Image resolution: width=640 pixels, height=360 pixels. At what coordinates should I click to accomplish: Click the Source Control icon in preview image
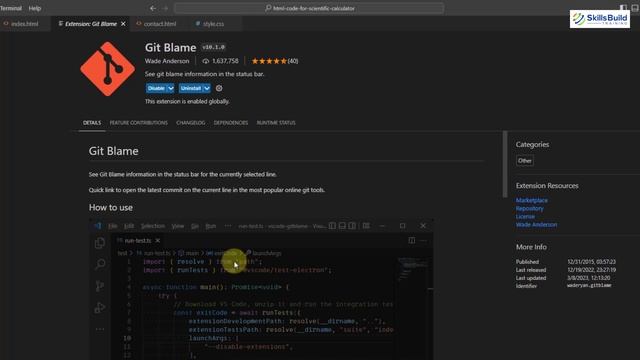pyautogui.click(x=100, y=286)
